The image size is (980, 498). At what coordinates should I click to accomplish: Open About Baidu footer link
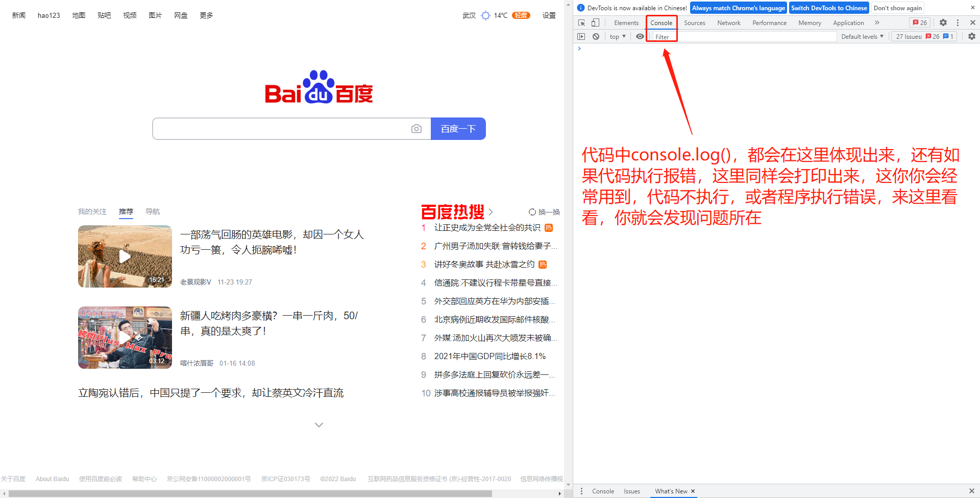(52, 479)
